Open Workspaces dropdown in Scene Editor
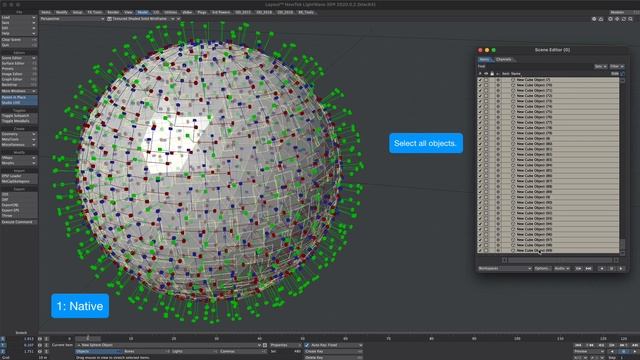640x360 pixels. (x=505, y=269)
